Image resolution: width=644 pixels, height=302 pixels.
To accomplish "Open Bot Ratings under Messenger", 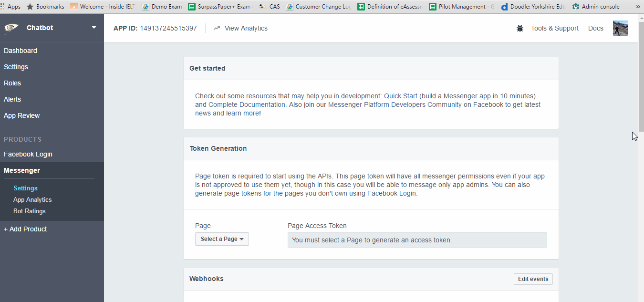I will pos(30,211).
